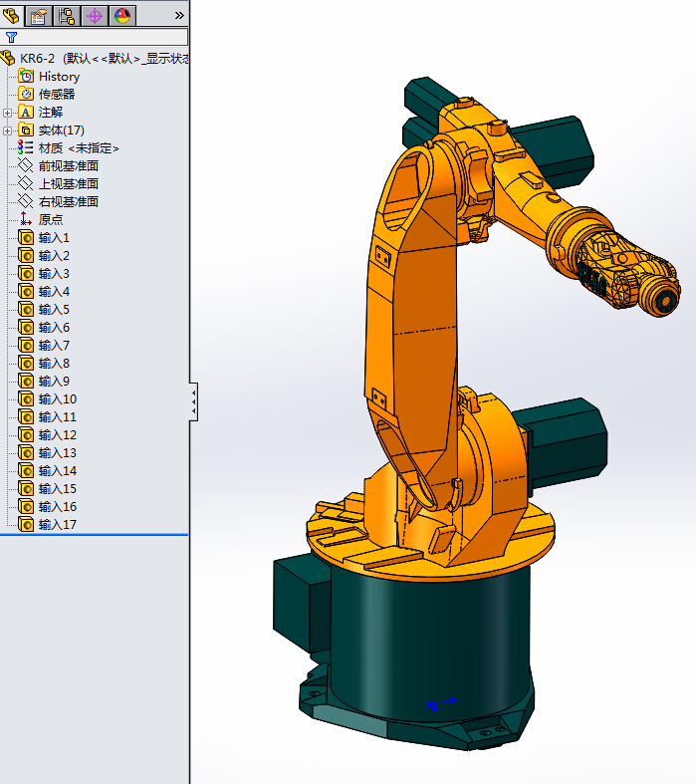Select 前视基准面 front plane label
Image resolution: width=696 pixels, height=784 pixels.
pos(69,166)
